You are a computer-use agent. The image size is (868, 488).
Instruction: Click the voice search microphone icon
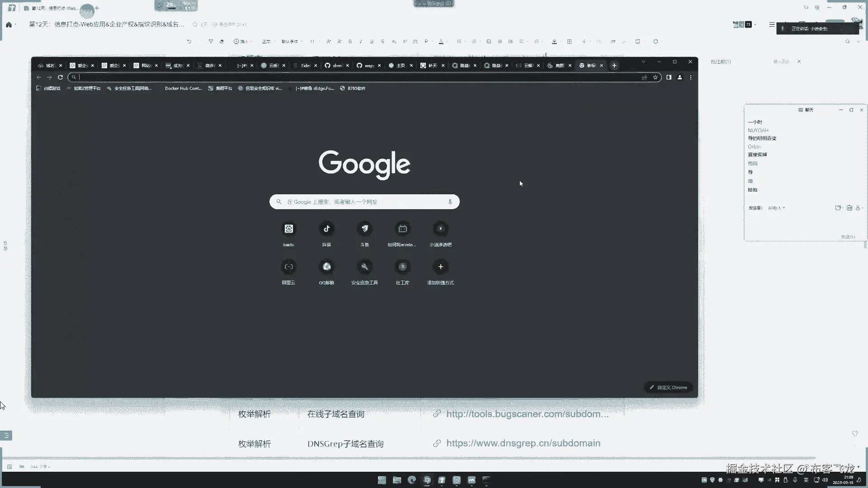coord(450,202)
